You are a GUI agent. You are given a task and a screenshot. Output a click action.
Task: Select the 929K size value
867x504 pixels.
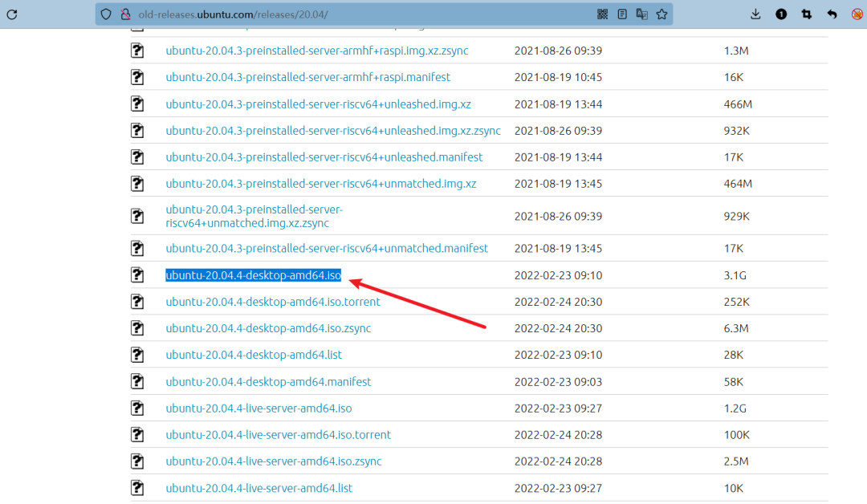point(736,216)
